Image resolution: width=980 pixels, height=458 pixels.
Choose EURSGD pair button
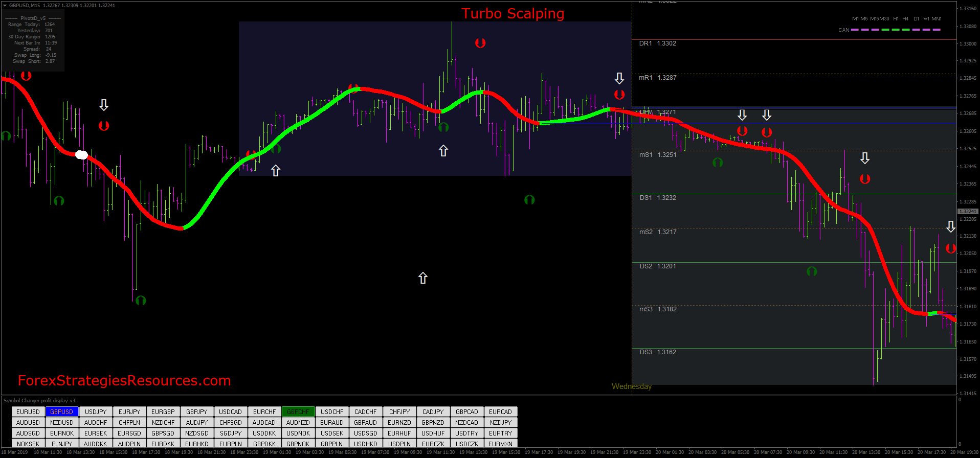coord(129,433)
